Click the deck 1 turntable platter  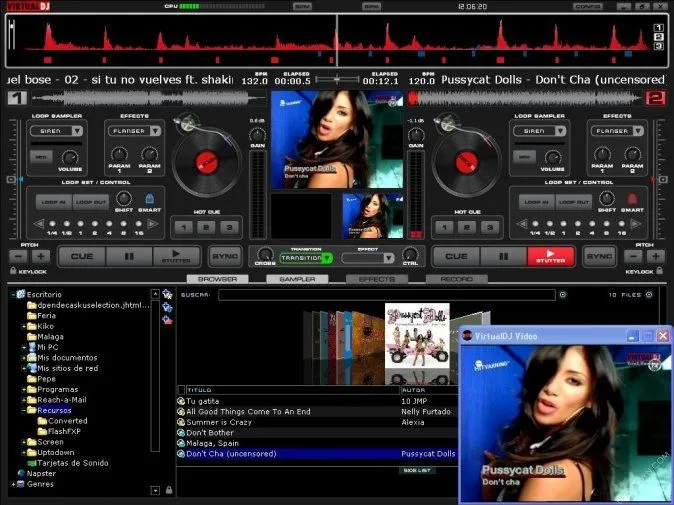(x=207, y=163)
